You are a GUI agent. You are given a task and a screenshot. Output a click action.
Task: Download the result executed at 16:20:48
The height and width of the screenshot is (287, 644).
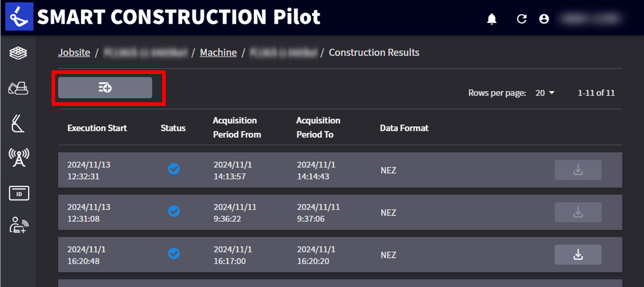578,255
